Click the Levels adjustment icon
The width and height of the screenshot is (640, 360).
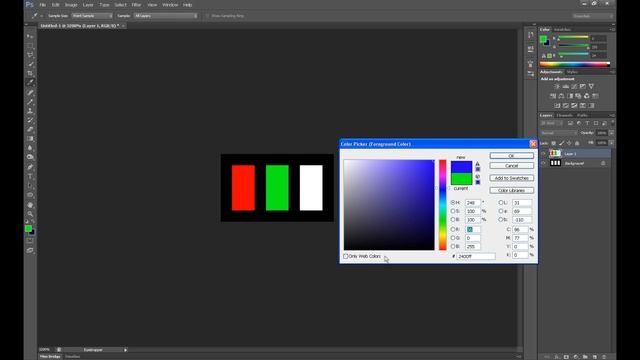tap(566, 87)
